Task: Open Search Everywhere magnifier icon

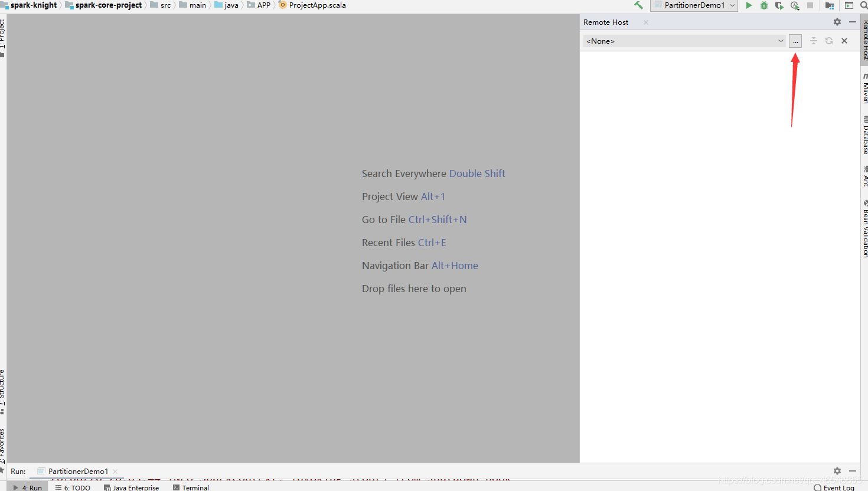Action: tap(863, 5)
